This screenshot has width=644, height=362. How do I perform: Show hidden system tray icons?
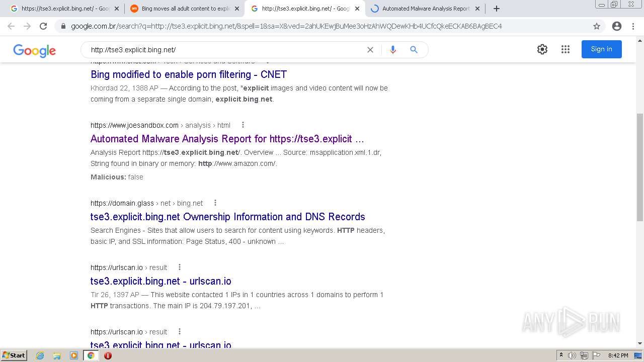(561, 355)
